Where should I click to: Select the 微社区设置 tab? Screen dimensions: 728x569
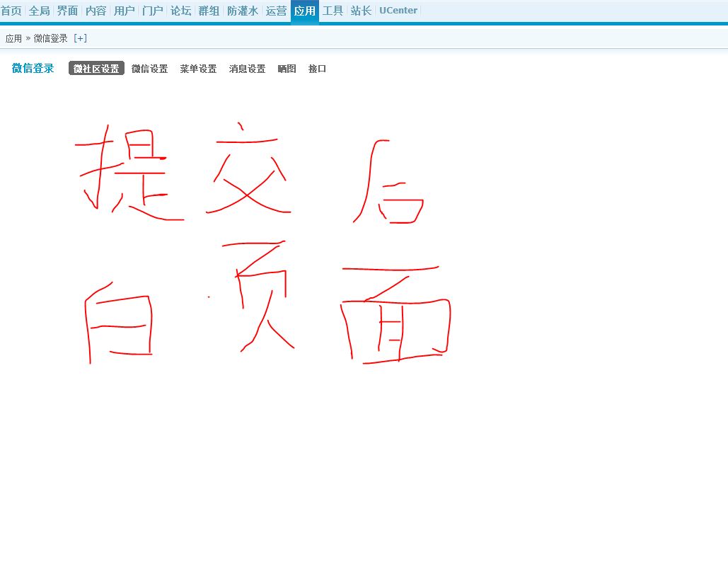[96, 68]
